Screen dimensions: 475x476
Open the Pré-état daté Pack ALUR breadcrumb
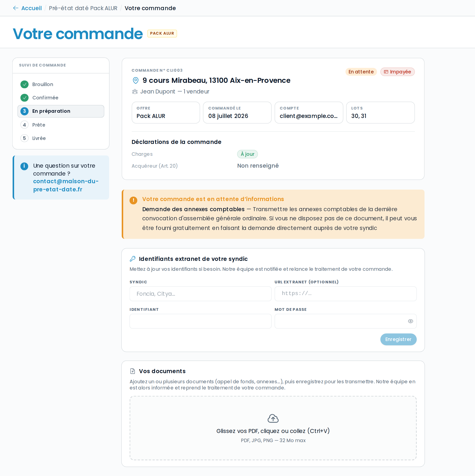(x=83, y=8)
